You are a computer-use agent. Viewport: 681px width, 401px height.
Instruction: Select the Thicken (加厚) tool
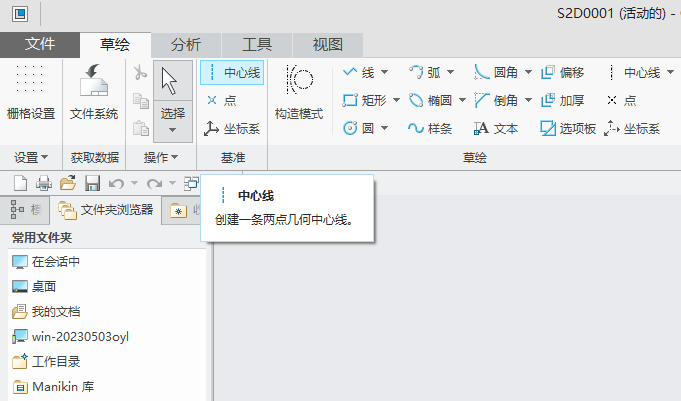coord(562,101)
